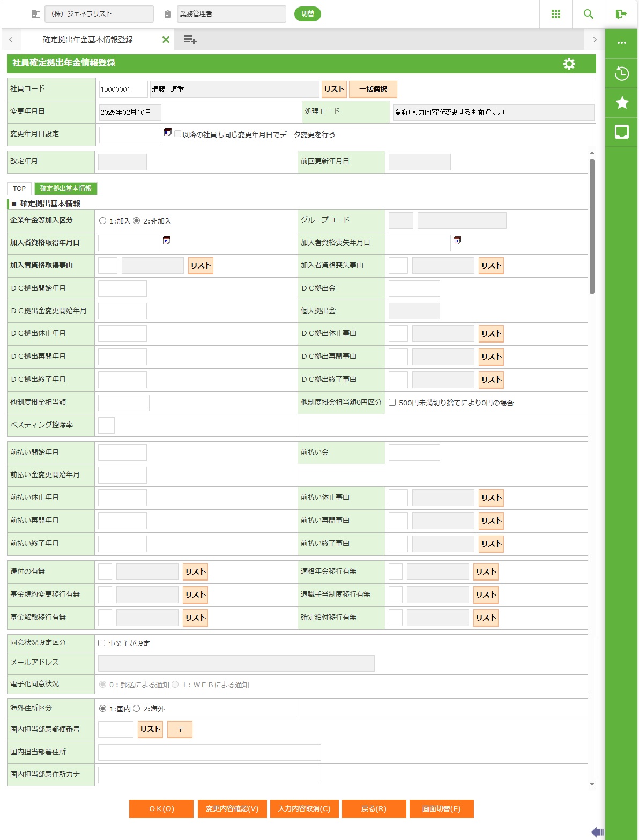Switch to 確定拠出基本情報 tab
This screenshot has height=840, width=639.
(66, 189)
